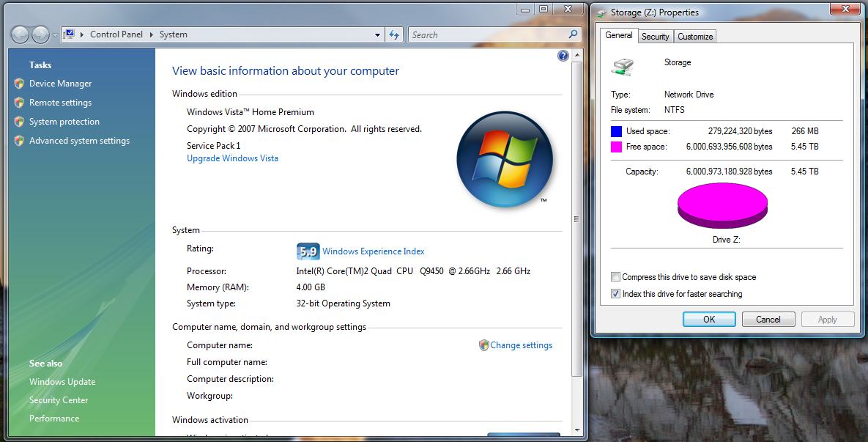This screenshot has width=868, height=442.
Task: Go forward with the Forward arrow button
Action: (x=40, y=35)
